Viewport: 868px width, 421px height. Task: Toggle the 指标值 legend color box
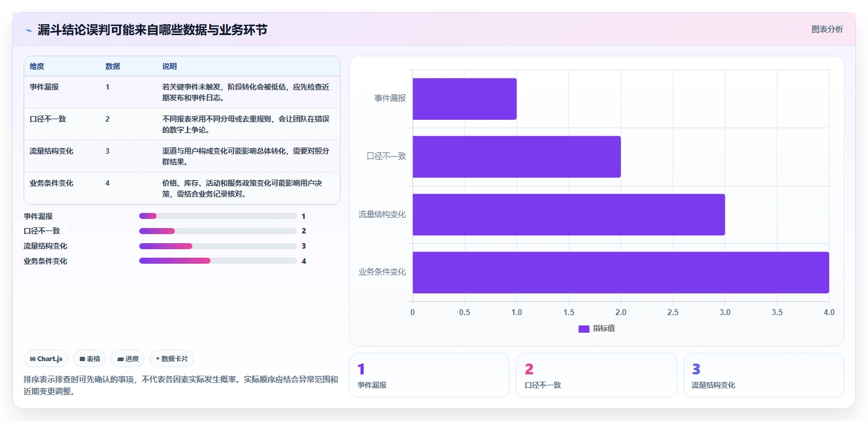tap(584, 328)
